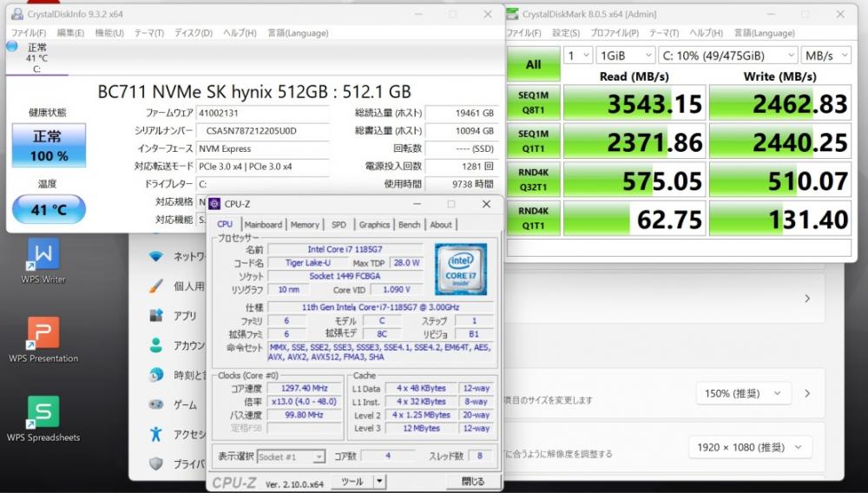Open the accessibility figure icon in Settings
Screen dimensions: 868x493
pos(156,434)
